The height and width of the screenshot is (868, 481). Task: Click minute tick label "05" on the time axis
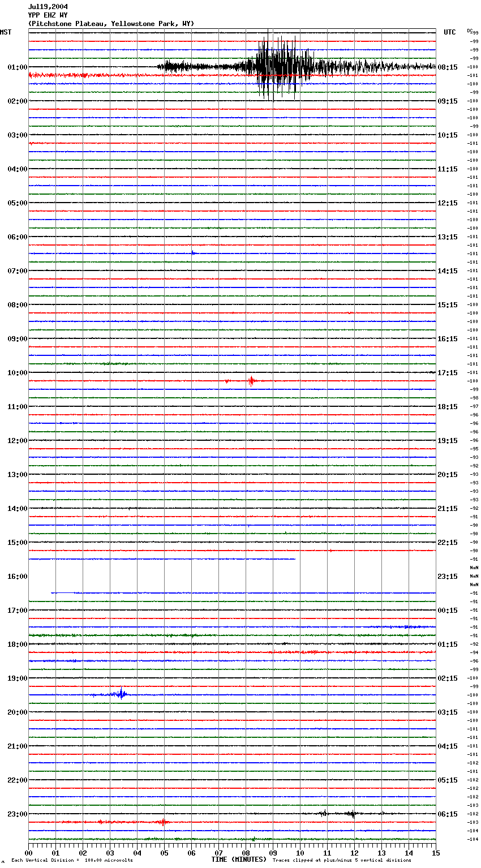pyautogui.click(x=164, y=853)
